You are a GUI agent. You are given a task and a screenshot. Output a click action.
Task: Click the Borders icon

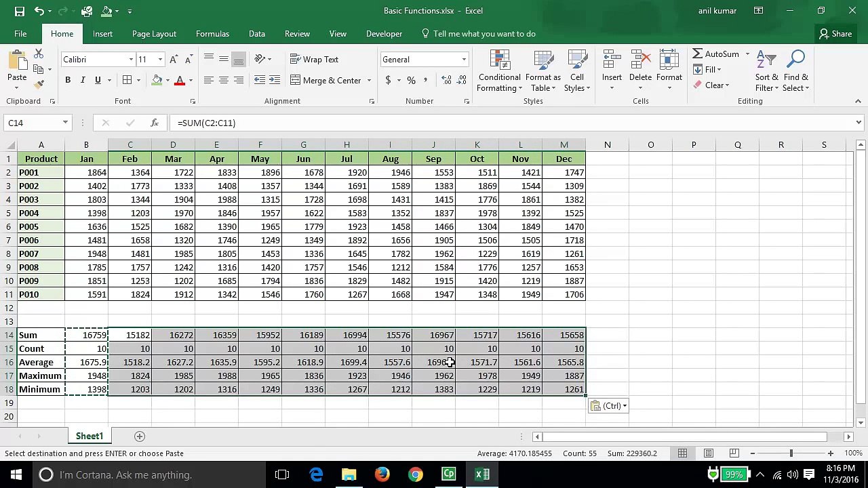[127, 80]
